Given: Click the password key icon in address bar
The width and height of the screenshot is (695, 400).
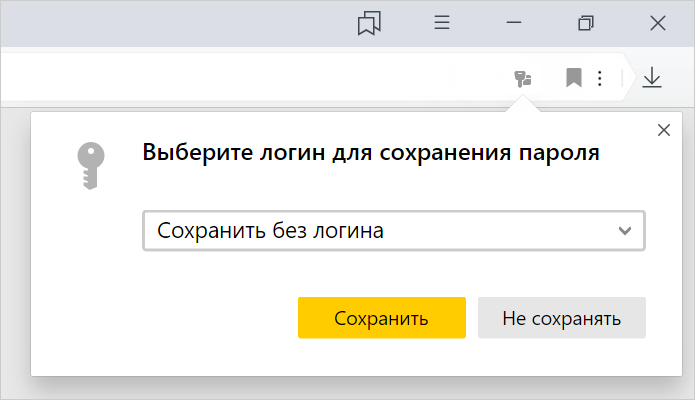Looking at the screenshot, I should (x=522, y=77).
